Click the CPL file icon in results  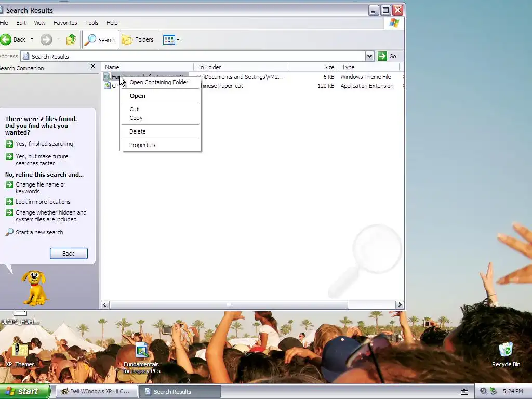107,86
